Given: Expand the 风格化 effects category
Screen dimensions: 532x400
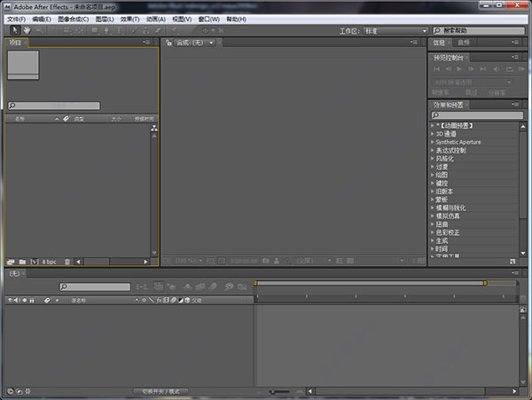Looking at the screenshot, I should click(433, 159).
